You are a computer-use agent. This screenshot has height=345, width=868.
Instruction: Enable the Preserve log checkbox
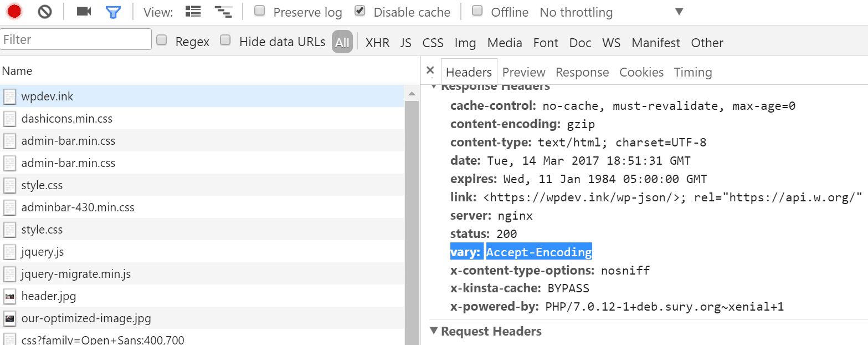pos(259,11)
